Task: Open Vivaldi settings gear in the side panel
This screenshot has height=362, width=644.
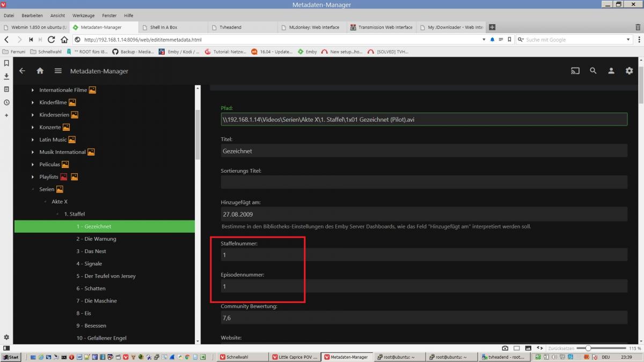Action: click(6, 337)
